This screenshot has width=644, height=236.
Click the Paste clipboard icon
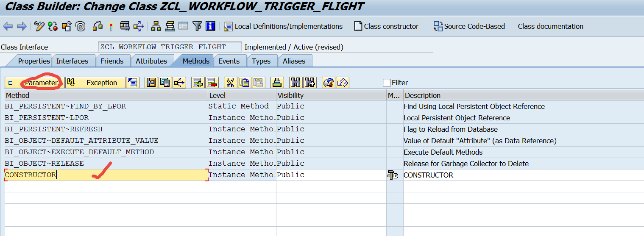259,83
